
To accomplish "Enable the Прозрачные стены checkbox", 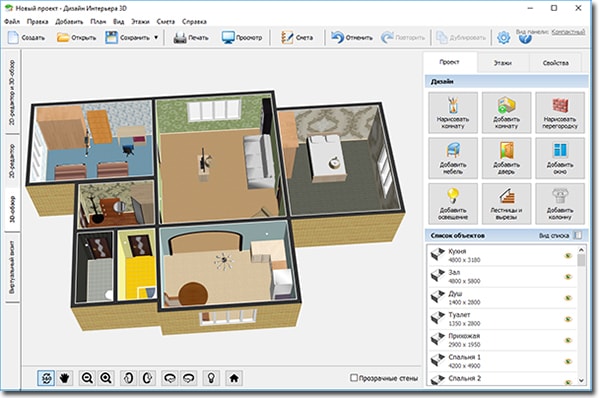I will (x=354, y=378).
